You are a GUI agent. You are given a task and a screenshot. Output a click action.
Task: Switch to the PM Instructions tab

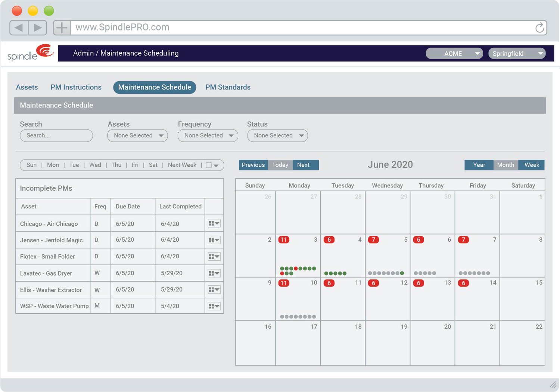[76, 87]
